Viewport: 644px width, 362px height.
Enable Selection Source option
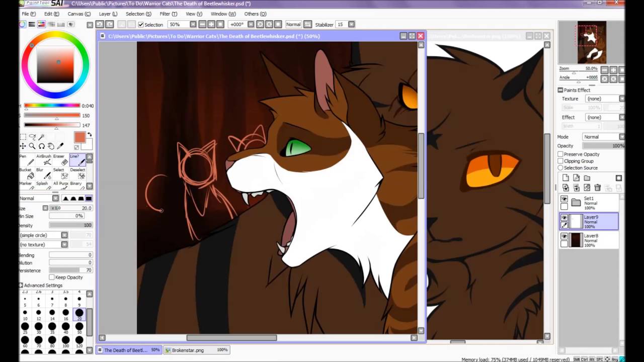pos(560,167)
